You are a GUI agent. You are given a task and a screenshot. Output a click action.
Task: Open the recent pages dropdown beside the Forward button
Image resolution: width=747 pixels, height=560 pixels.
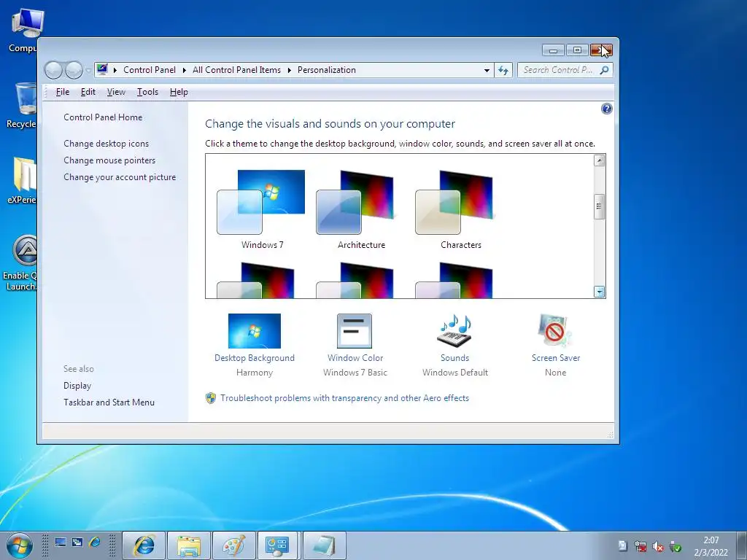click(x=88, y=71)
